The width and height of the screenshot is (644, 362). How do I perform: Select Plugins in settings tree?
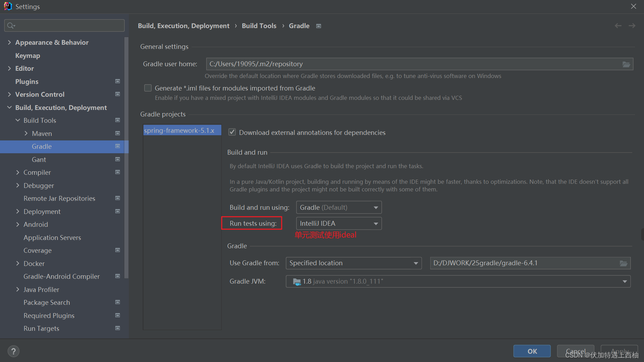pos(27,81)
